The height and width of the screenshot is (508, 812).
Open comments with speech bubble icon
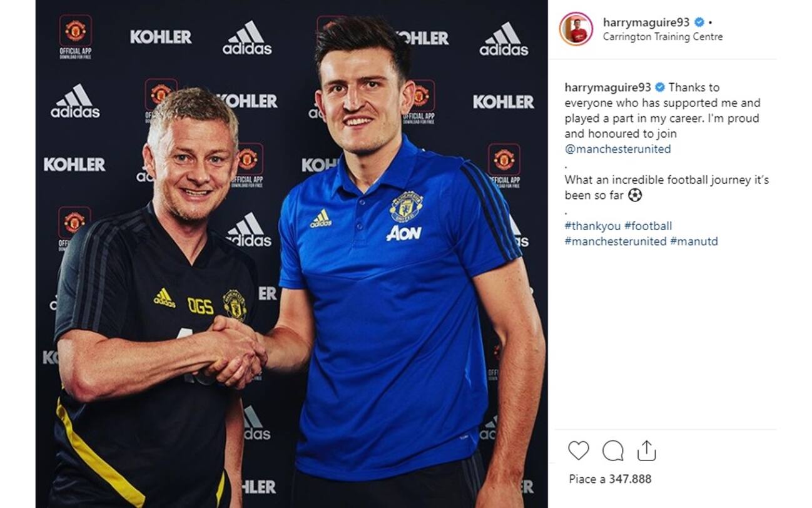click(612, 450)
